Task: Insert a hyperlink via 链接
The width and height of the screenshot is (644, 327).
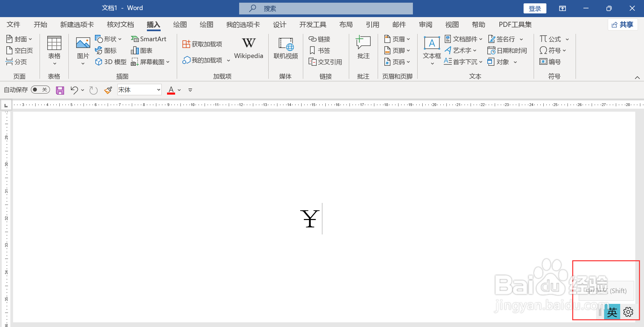Action: pos(319,39)
